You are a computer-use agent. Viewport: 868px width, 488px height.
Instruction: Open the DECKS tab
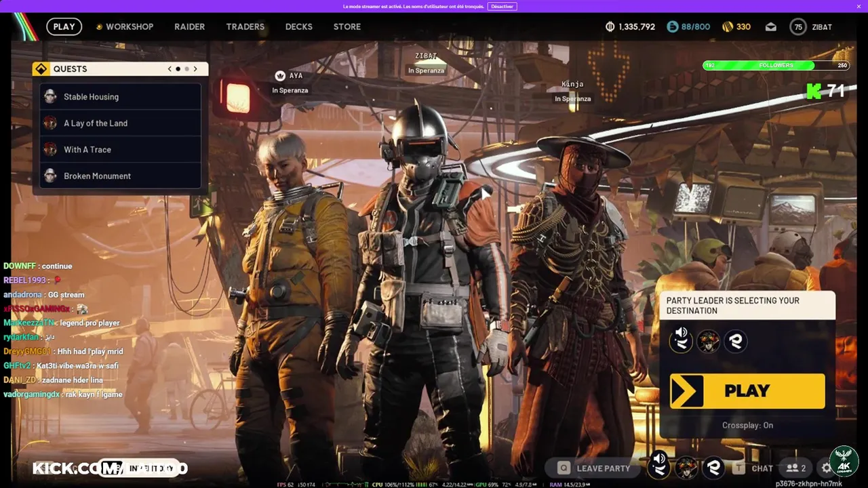(x=298, y=27)
